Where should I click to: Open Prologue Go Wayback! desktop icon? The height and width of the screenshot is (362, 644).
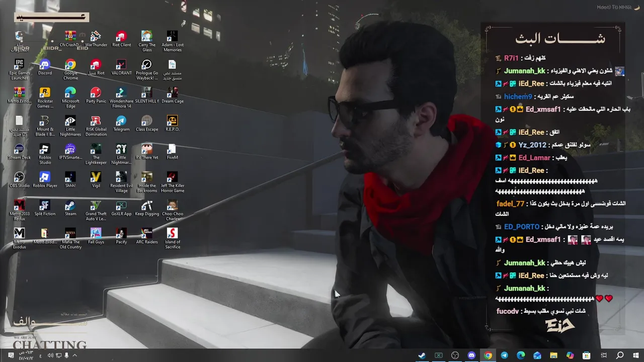(x=147, y=70)
